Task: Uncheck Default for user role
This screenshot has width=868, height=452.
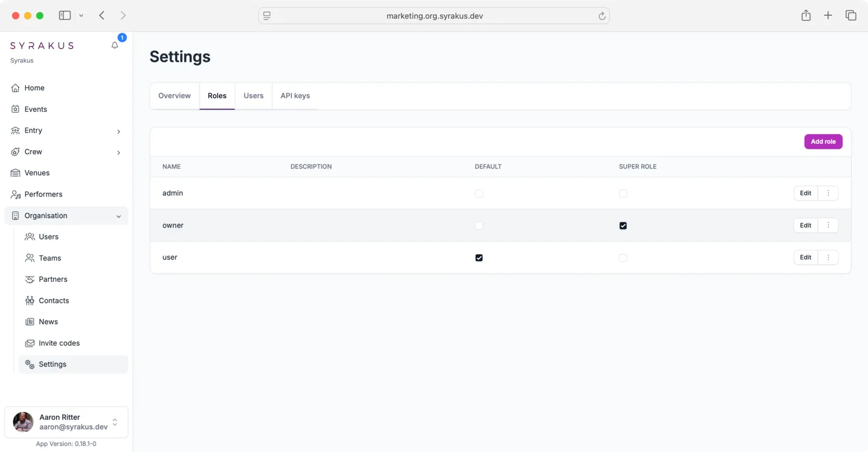Action: 478,258
